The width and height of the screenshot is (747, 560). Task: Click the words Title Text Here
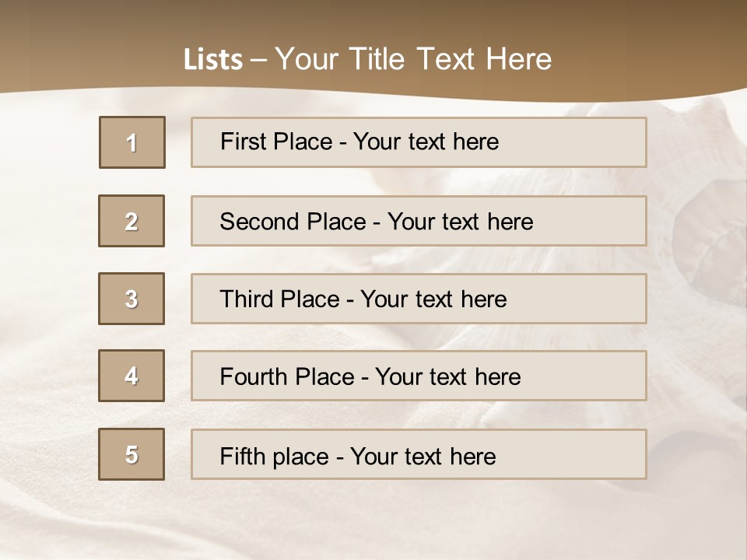tap(451, 59)
